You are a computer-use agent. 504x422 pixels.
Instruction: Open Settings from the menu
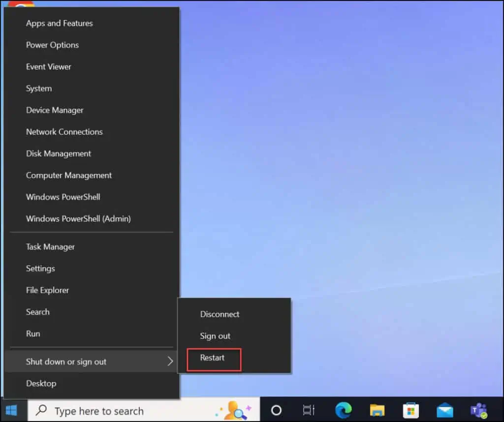click(91, 269)
